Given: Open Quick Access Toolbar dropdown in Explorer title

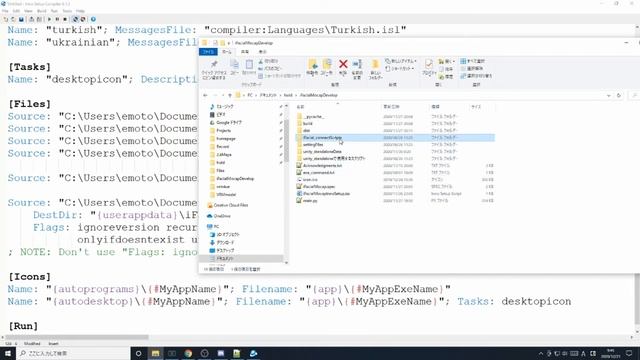Looking at the screenshot, I should (229, 43).
